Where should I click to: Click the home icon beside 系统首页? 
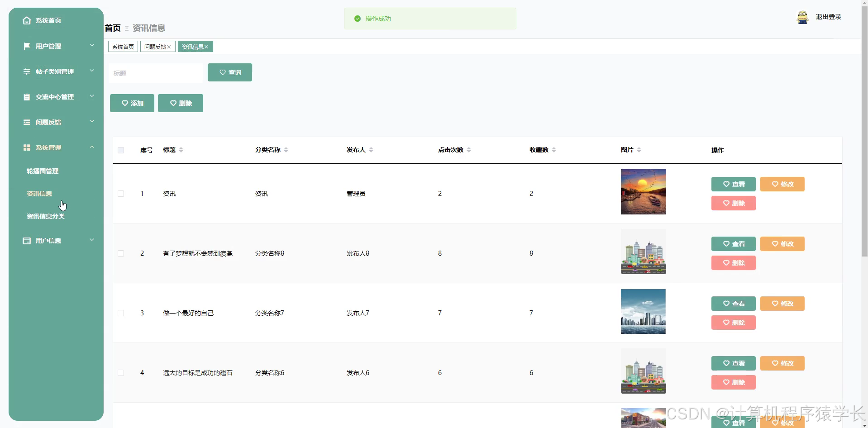click(27, 20)
